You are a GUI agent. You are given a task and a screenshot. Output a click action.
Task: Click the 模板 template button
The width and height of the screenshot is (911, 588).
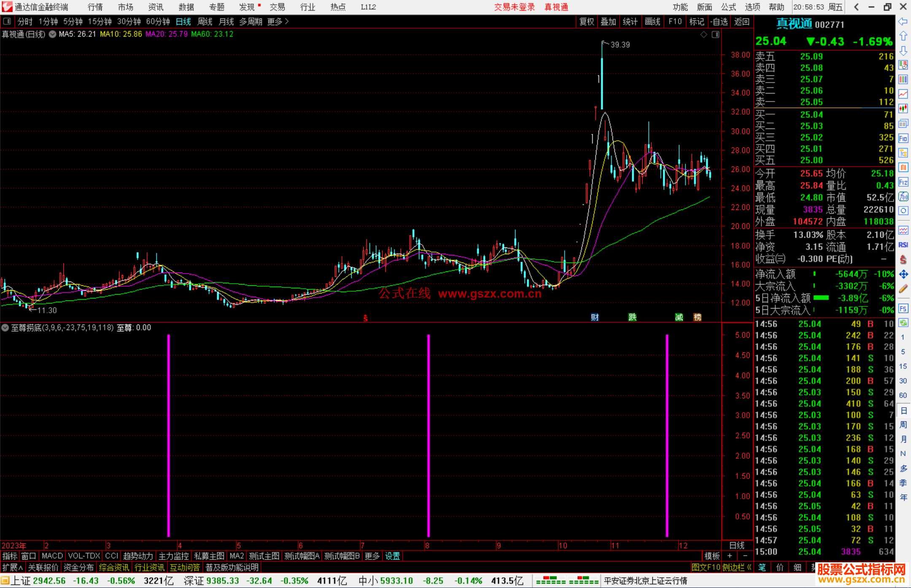tap(712, 556)
